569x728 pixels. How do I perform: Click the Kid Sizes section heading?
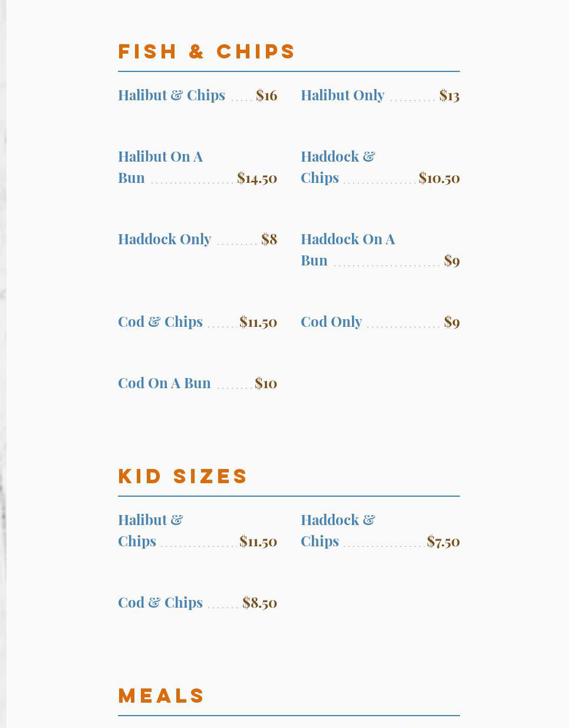point(183,476)
